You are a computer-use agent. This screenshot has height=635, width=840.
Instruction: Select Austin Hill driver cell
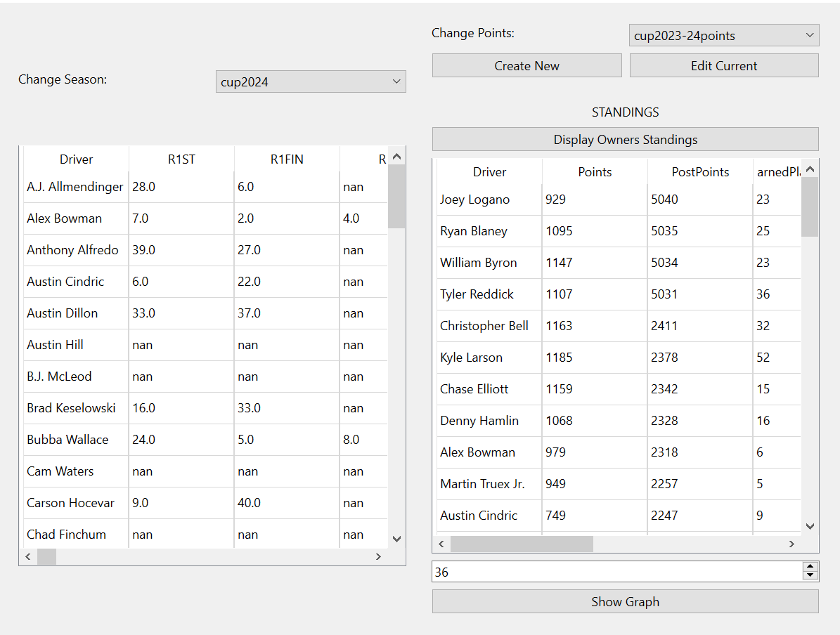76,345
